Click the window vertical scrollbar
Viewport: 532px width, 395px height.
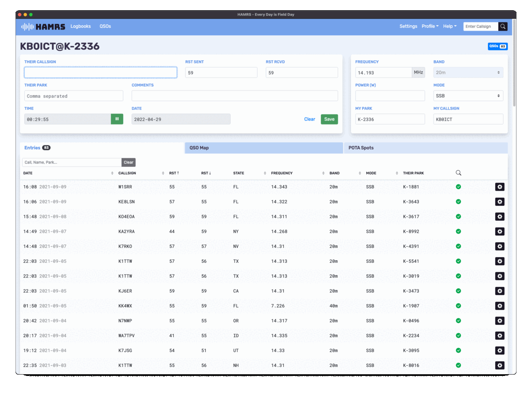coord(514,62)
